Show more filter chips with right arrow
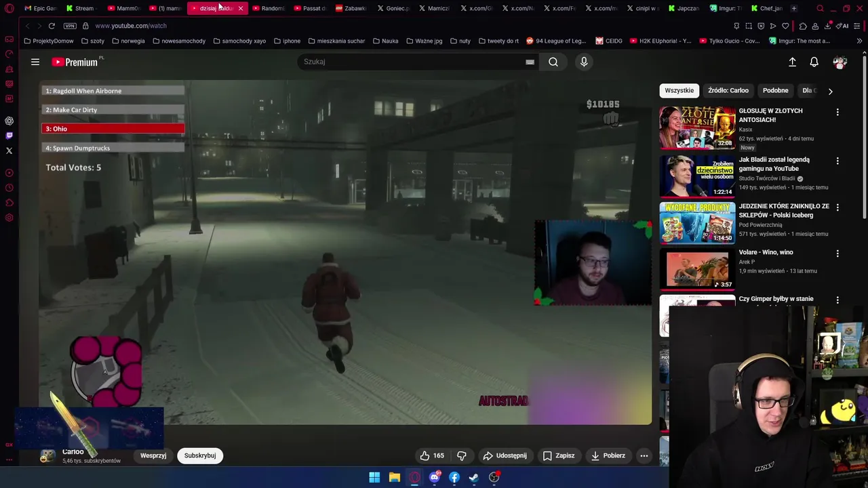 coord(831,91)
